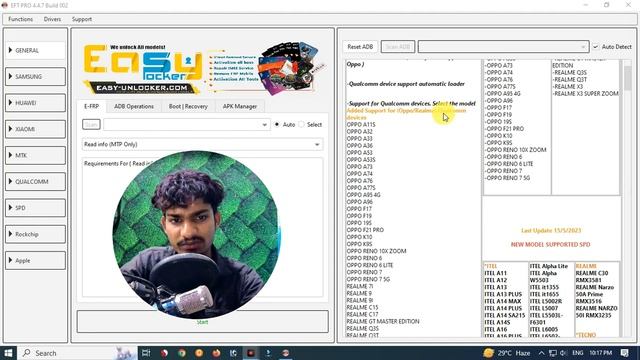
Task: Open the weather widget 29°C Haze
Action: pos(507,353)
